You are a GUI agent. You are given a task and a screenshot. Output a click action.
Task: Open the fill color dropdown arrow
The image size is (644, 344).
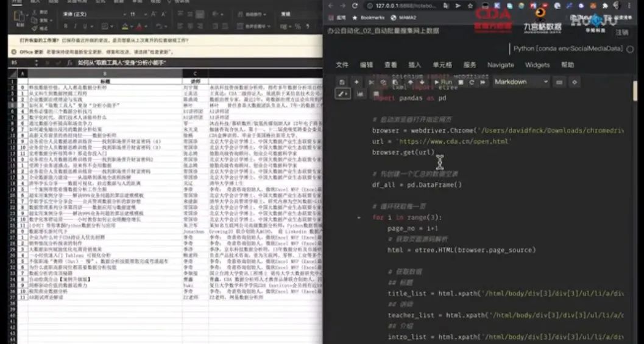[132, 26]
